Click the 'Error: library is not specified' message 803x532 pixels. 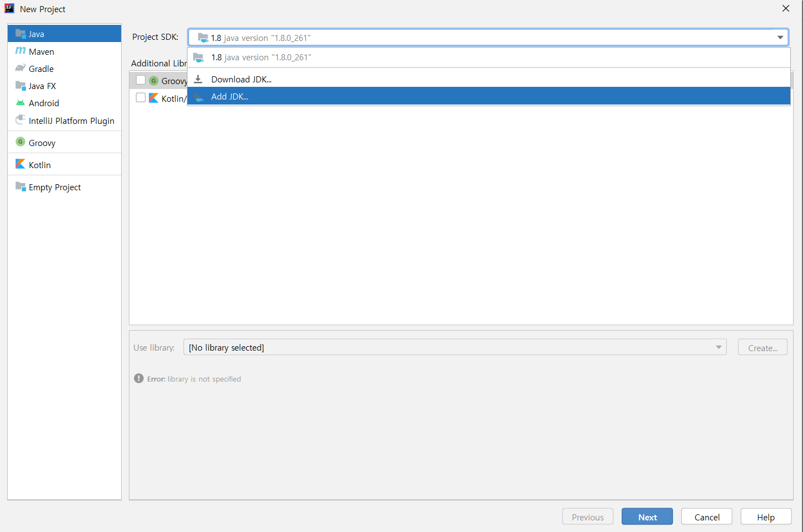194,379
